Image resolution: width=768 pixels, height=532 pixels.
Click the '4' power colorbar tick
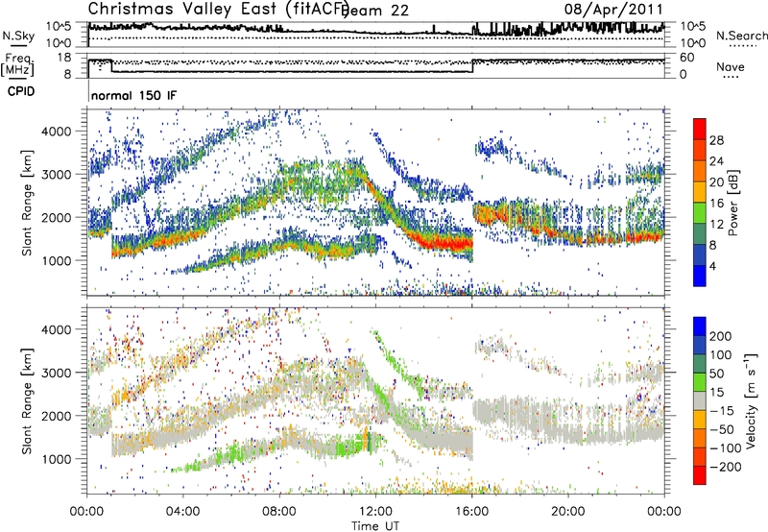click(712, 266)
